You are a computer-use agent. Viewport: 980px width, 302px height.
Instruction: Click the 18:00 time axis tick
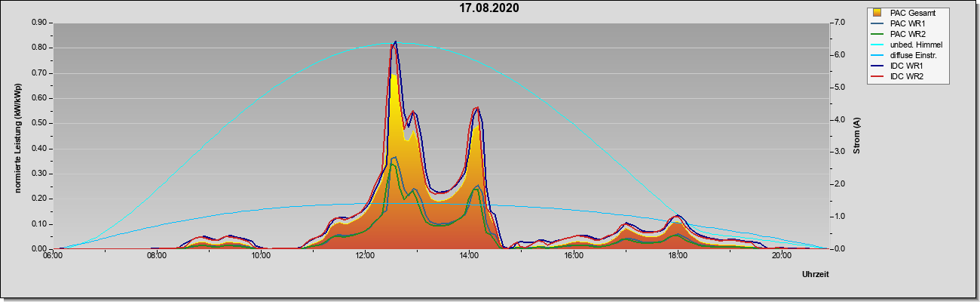(677, 255)
